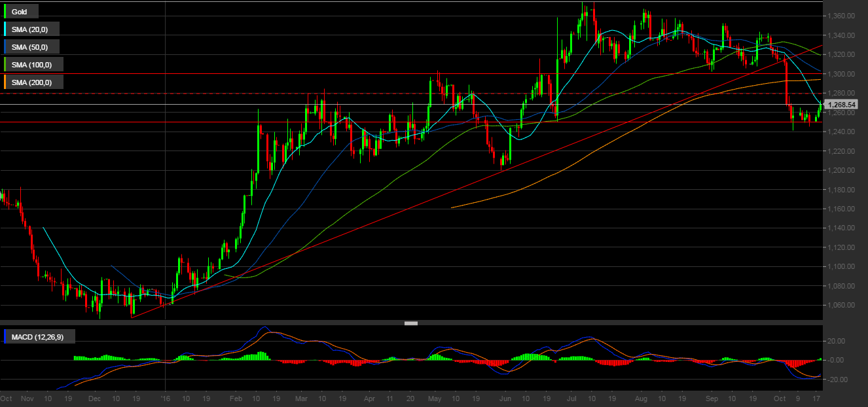Click the orange SMA 200 color swatch
This screenshot has height=407, width=868.
pos(6,82)
